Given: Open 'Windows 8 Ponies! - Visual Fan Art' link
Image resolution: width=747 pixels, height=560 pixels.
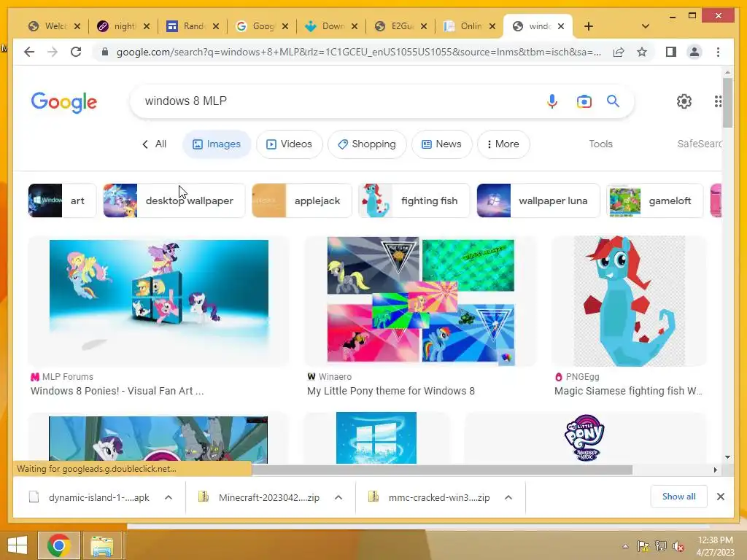Looking at the screenshot, I should pos(117,391).
